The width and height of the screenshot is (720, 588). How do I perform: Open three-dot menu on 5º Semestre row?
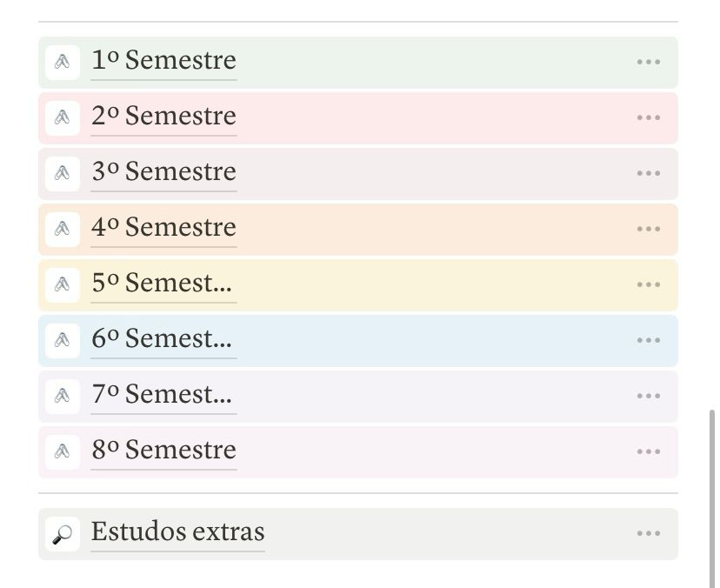point(649,284)
